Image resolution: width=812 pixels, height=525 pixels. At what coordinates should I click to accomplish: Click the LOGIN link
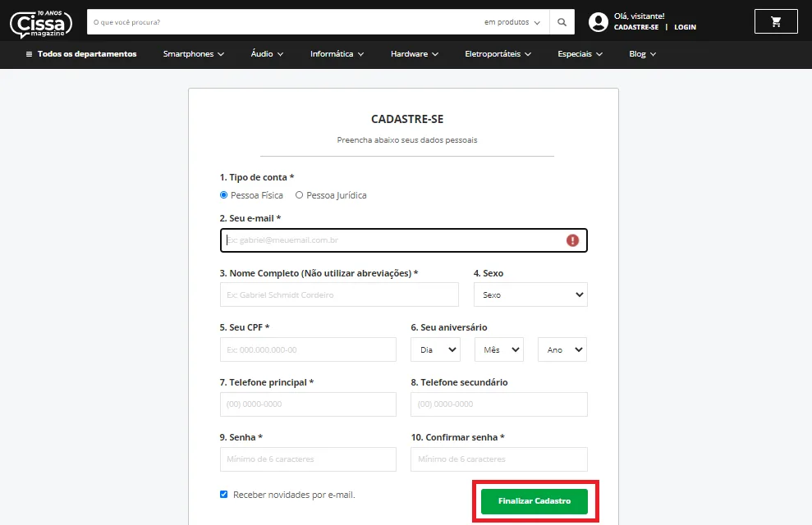[685, 27]
